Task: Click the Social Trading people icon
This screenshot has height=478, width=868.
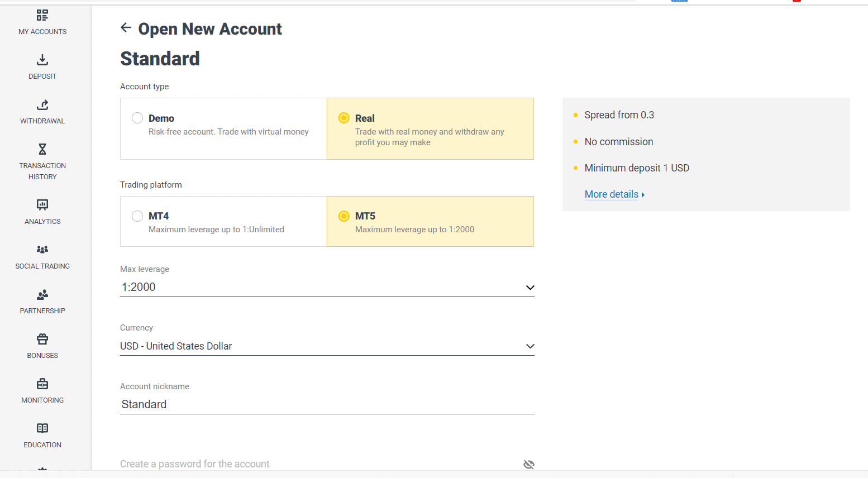Action: pyautogui.click(x=42, y=250)
